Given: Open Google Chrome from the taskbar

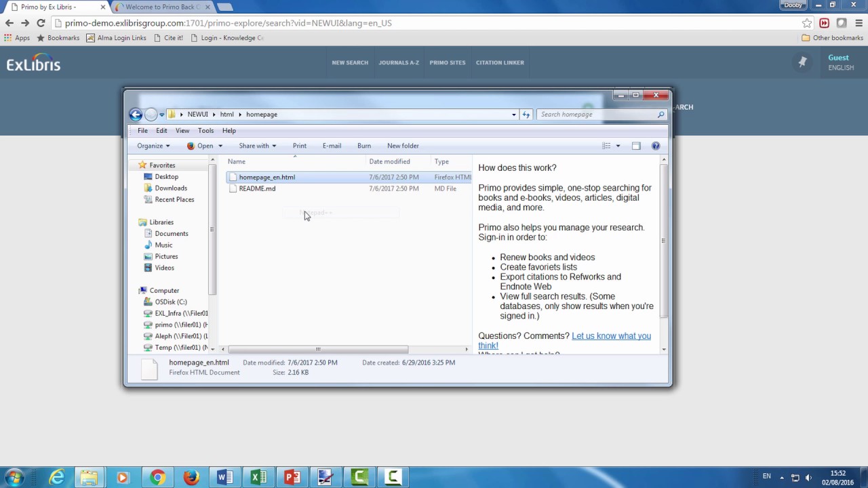Looking at the screenshot, I should [x=157, y=478].
